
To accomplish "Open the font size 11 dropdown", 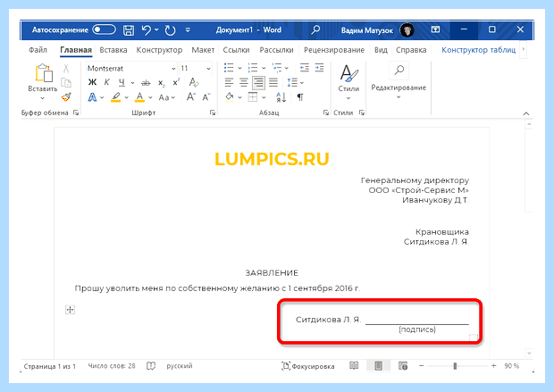I will (208, 69).
